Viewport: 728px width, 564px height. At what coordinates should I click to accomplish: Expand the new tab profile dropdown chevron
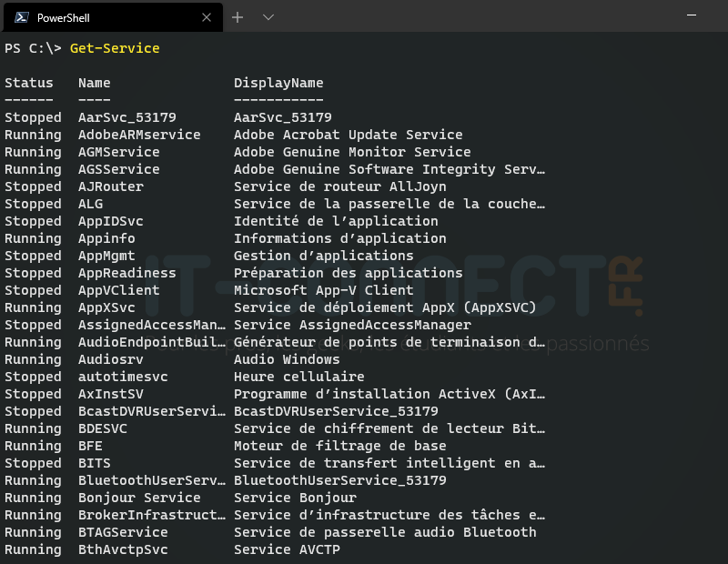[x=268, y=17]
